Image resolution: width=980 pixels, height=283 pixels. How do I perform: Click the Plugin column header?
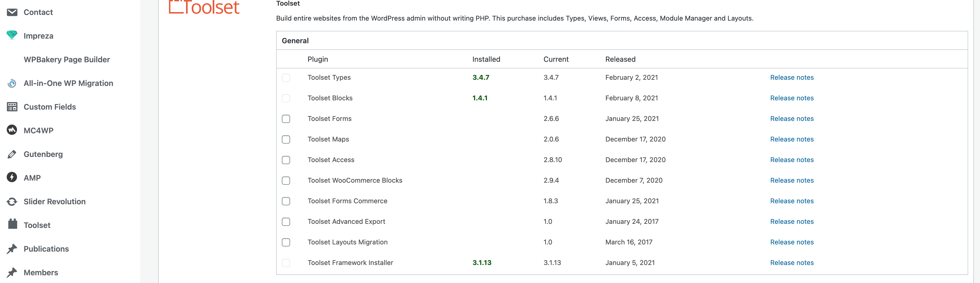tap(318, 59)
